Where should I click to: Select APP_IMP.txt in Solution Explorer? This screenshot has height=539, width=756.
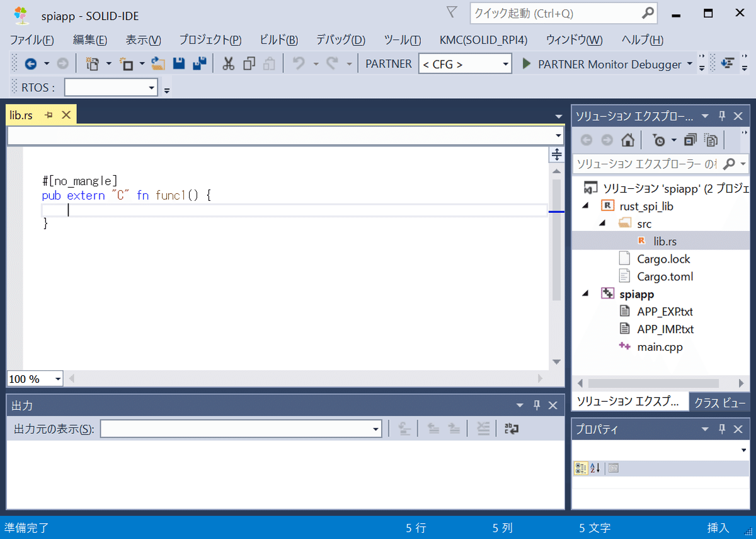(665, 329)
